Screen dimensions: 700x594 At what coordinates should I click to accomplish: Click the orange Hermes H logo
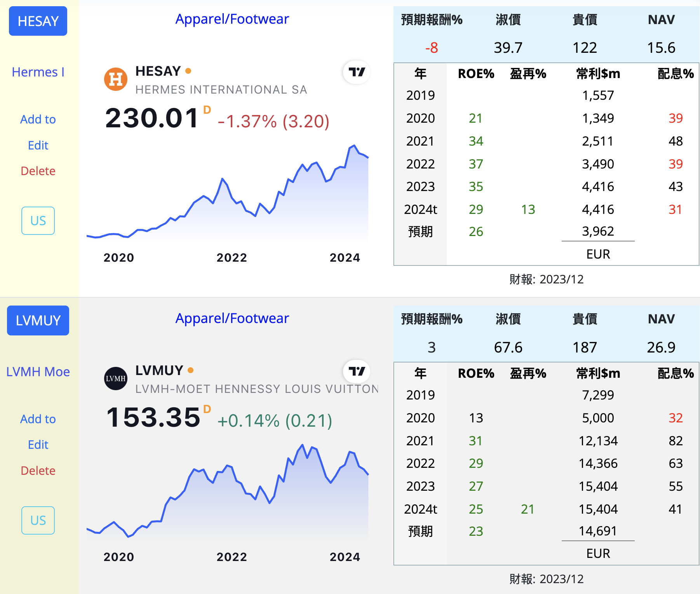click(x=116, y=79)
